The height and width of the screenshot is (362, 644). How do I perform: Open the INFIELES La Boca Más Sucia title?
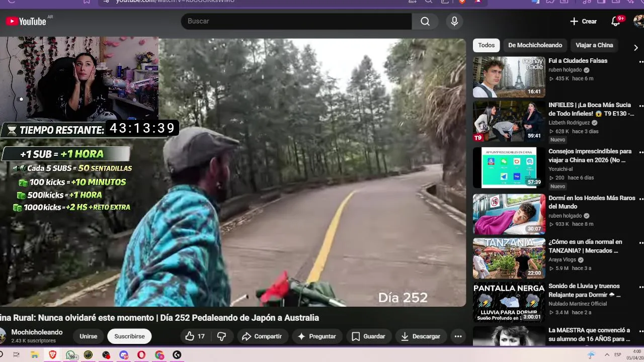click(x=591, y=109)
